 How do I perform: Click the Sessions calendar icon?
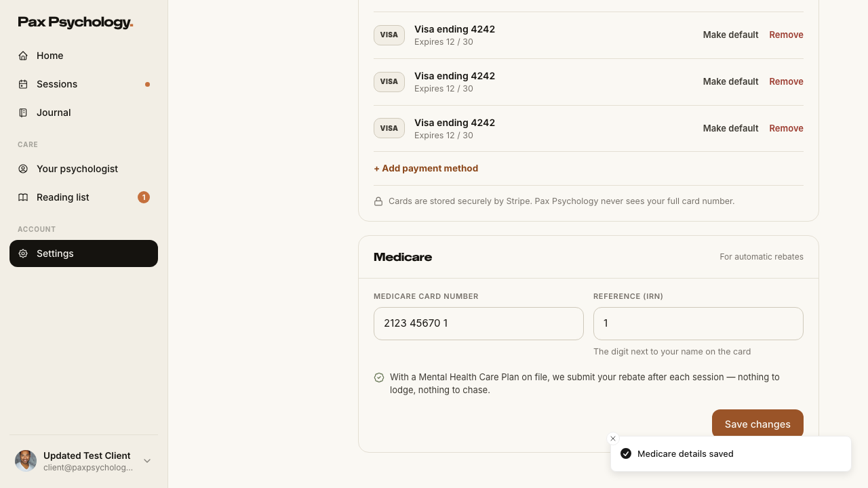click(x=23, y=84)
